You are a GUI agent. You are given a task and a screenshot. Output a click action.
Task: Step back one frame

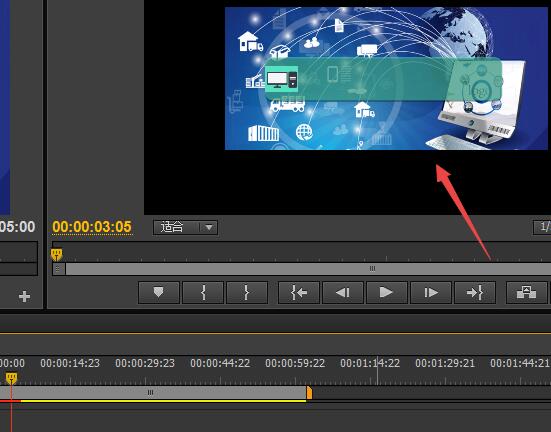pyautogui.click(x=343, y=292)
